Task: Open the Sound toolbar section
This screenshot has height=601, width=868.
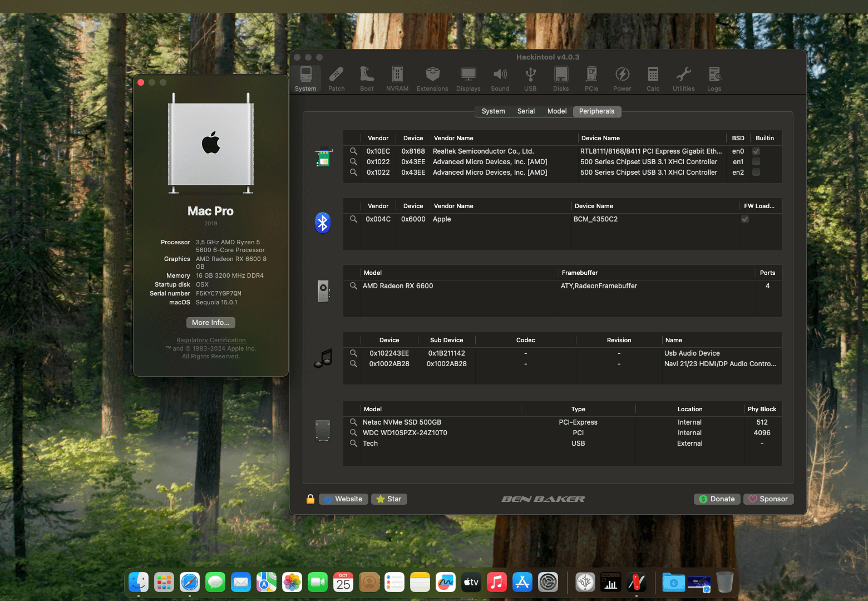Action: [x=500, y=79]
